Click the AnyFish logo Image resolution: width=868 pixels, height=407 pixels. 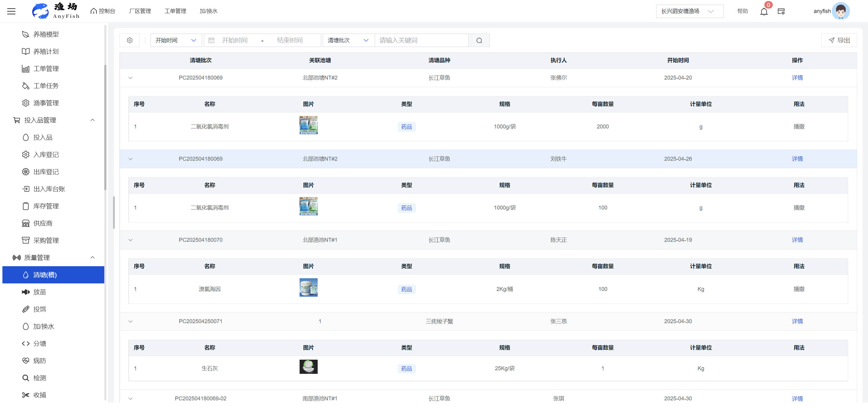(55, 11)
